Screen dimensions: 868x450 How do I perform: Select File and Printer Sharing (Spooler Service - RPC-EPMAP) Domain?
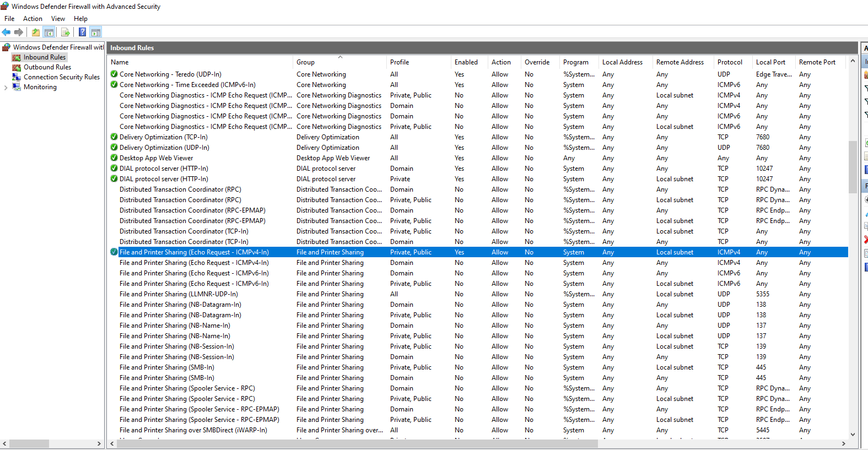[478, 409]
